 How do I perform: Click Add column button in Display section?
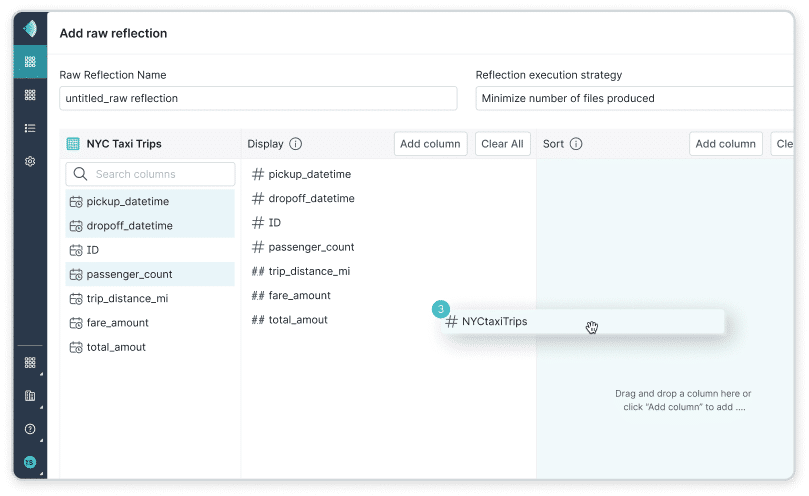click(430, 144)
